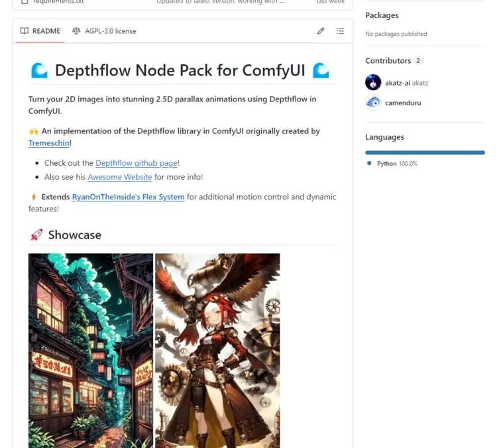The image size is (497, 448).
Task: Open the Tremeschin link
Action: pos(49,143)
